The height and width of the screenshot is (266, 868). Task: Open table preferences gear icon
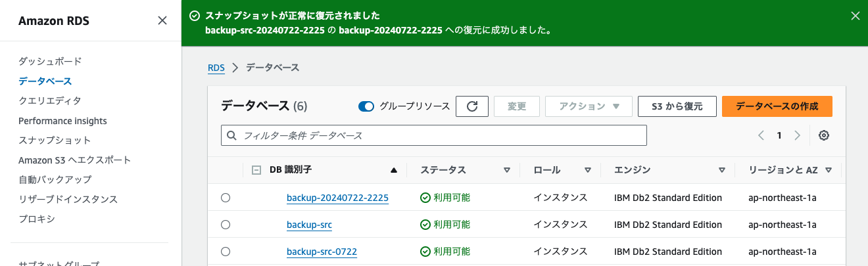tap(824, 135)
